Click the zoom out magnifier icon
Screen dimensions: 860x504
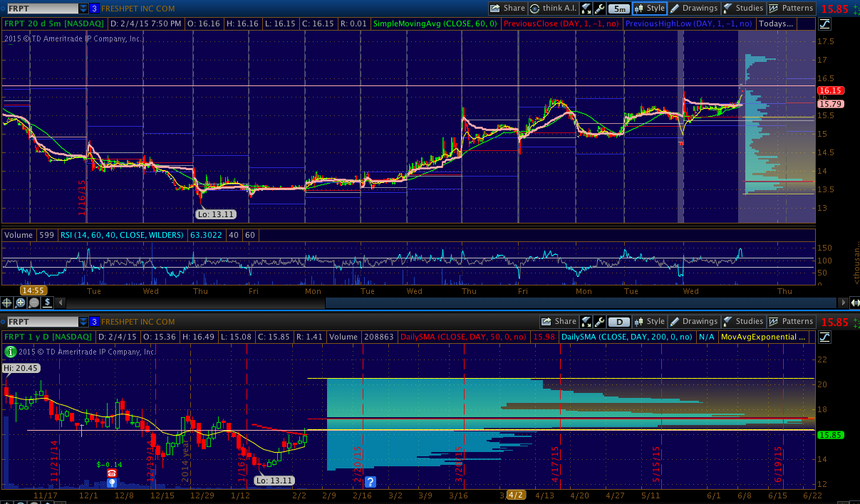(x=34, y=303)
